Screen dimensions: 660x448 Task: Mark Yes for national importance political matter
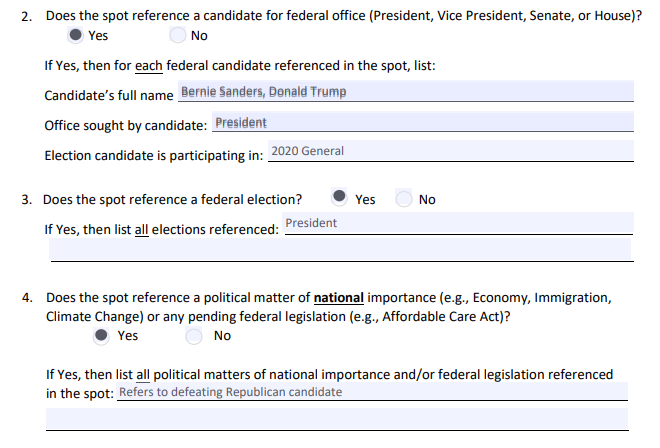pos(104,336)
